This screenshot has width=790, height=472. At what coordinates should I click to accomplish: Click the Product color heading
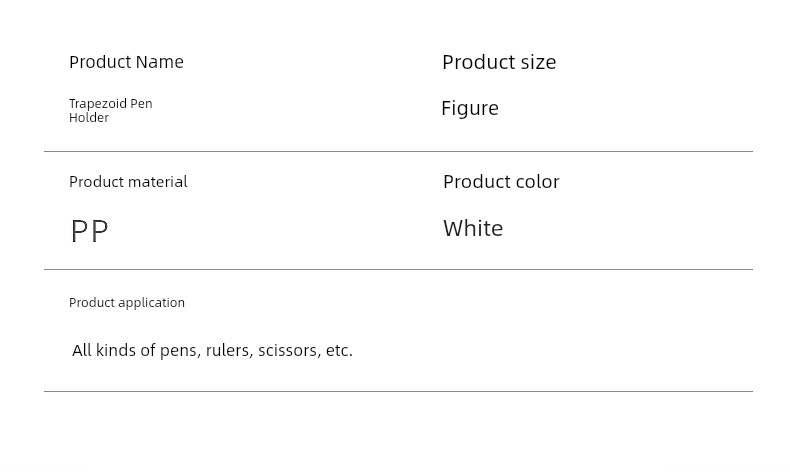point(501,181)
